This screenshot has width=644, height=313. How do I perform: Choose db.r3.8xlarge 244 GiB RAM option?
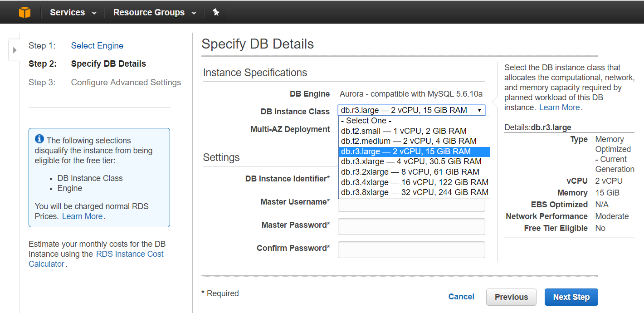tap(414, 192)
